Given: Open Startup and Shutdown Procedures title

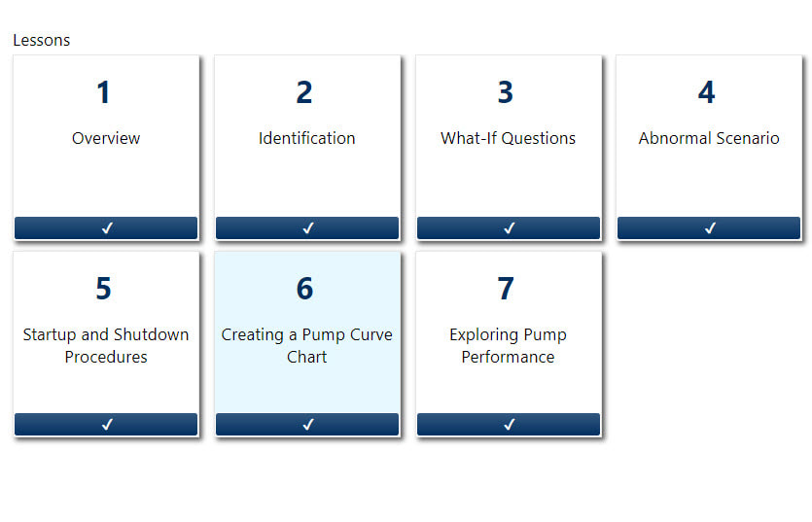Looking at the screenshot, I should [x=106, y=345].
